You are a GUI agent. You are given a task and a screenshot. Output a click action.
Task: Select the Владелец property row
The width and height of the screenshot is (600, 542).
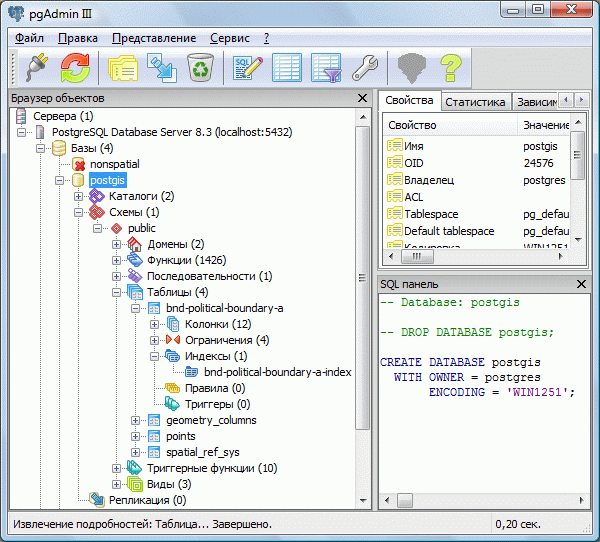pos(477,180)
